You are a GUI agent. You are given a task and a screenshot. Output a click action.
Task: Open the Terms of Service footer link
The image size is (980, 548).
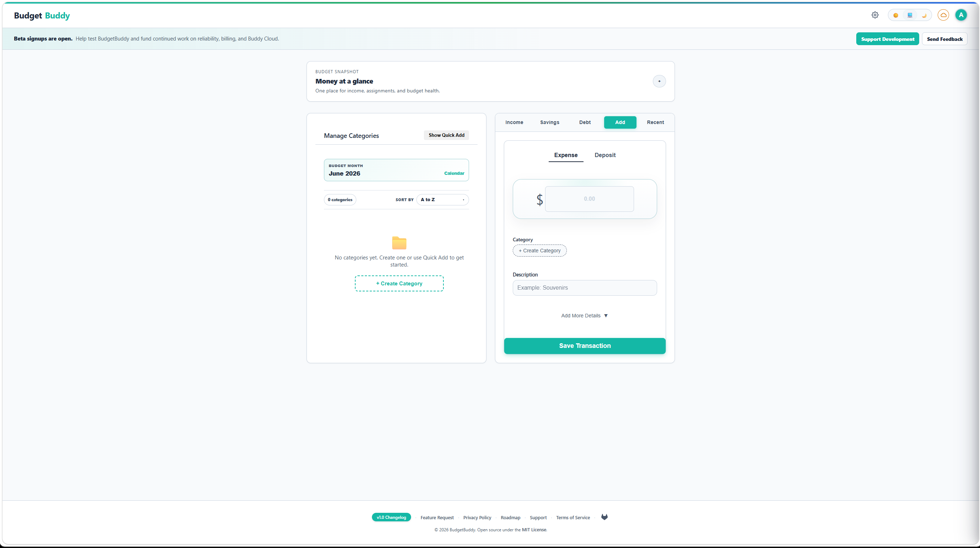click(x=573, y=518)
